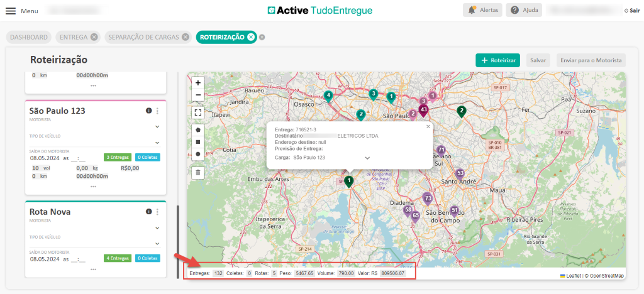
Task: Click the Salvar button
Action: pyautogui.click(x=538, y=60)
